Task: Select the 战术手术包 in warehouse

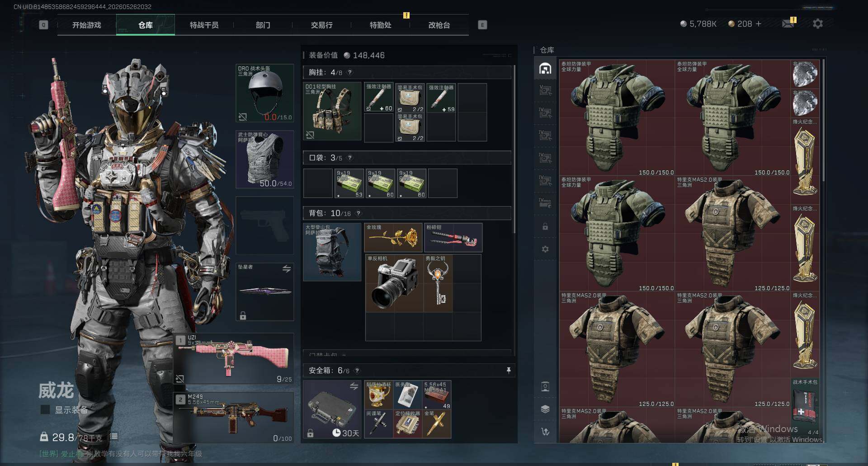Action: click(x=806, y=408)
